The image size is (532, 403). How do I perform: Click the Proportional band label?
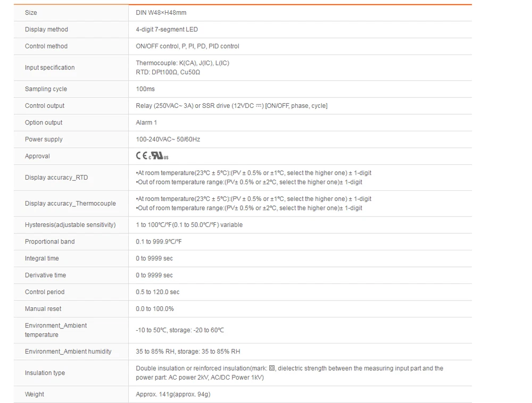49,242
